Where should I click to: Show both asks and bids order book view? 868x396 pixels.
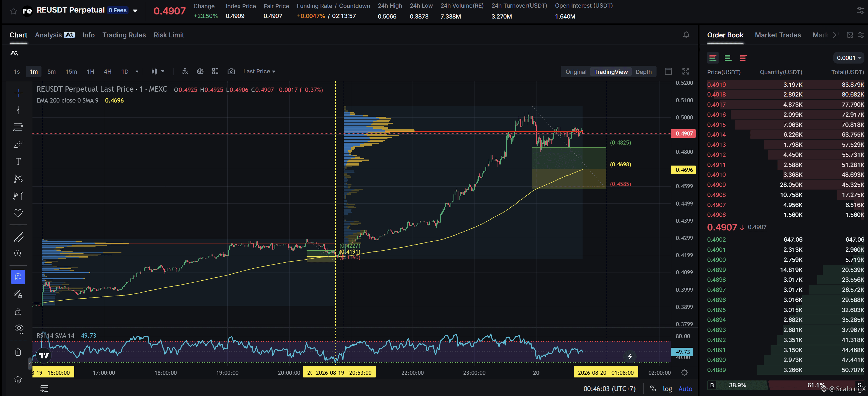pyautogui.click(x=713, y=58)
